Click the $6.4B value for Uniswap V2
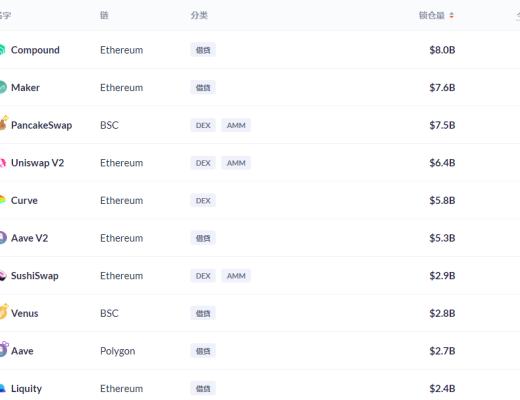520x400 pixels. (x=442, y=163)
